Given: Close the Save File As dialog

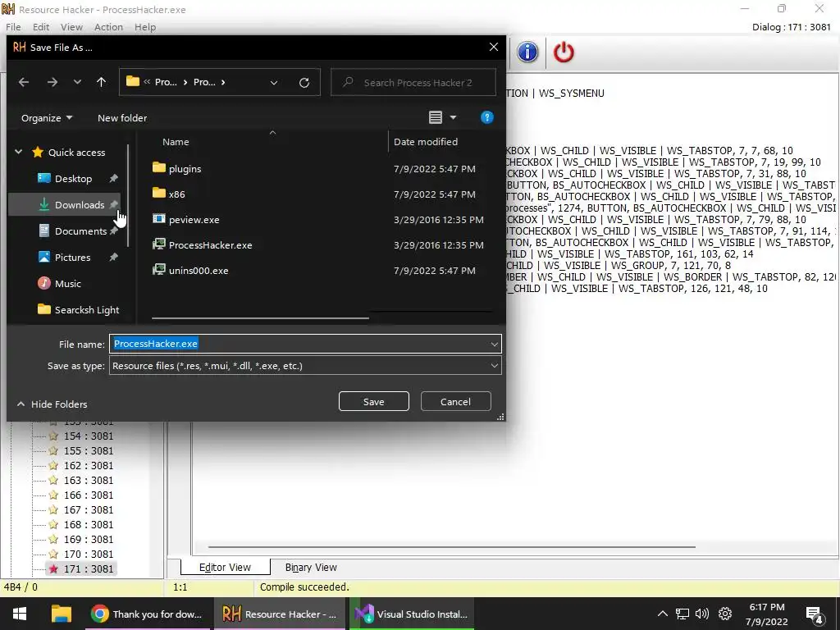Looking at the screenshot, I should [x=493, y=47].
